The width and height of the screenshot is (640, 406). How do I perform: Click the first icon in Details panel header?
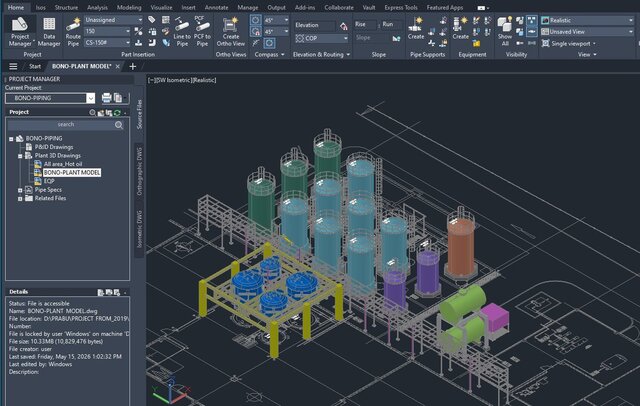click(100, 292)
